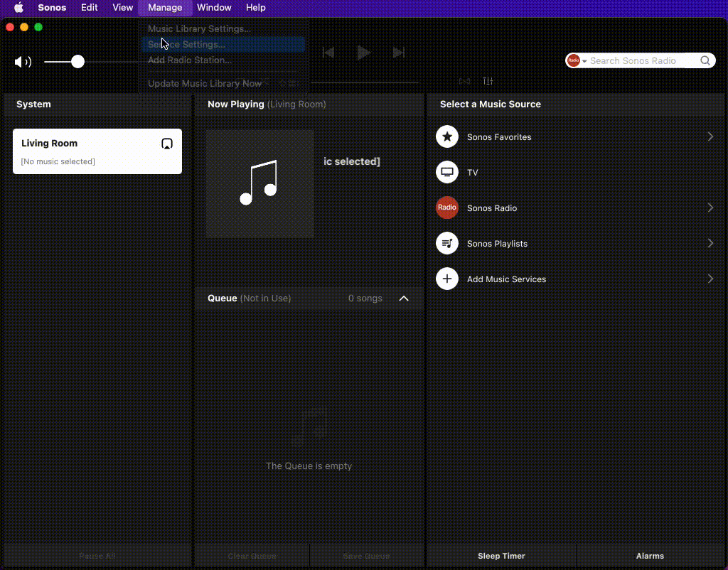This screenshot has width=728, height=570.
Task: Open the View menu
Action: [x=122, y=7]
